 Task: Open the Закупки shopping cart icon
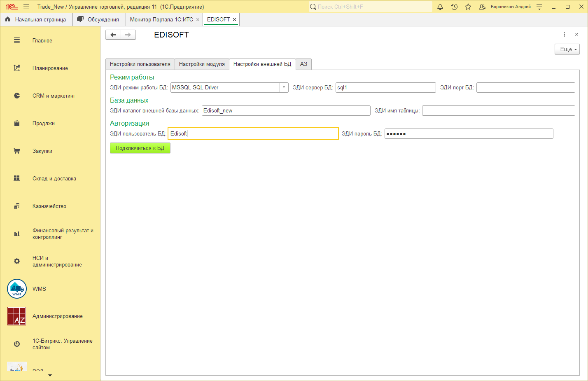click(17, 151)
